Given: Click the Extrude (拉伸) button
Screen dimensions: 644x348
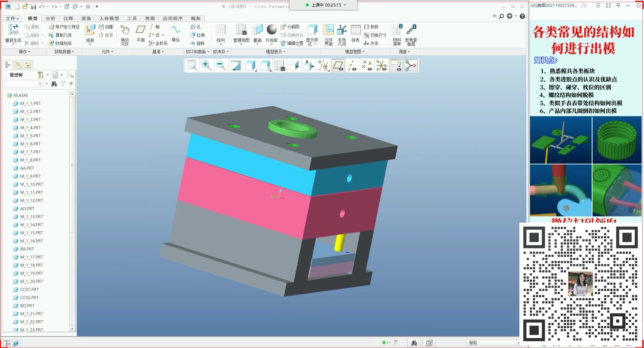Looking at the screenshot, I should [x=197, y=35].
